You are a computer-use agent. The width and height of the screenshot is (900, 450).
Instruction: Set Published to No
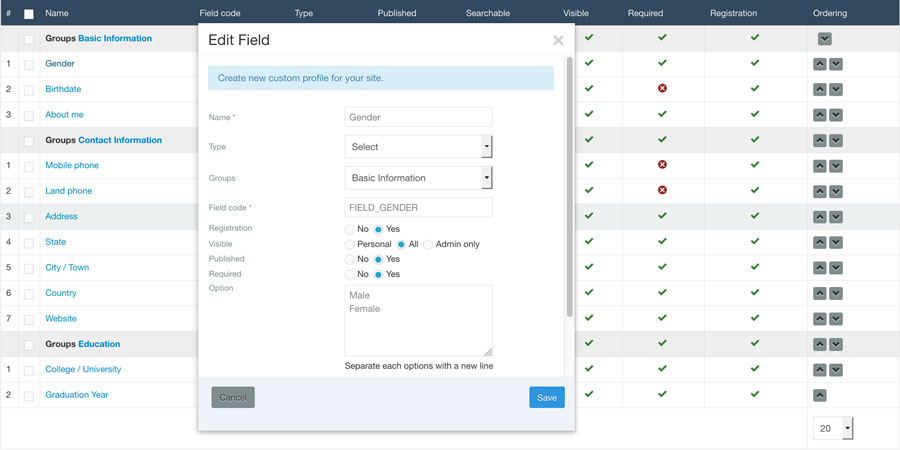point(350,259)
